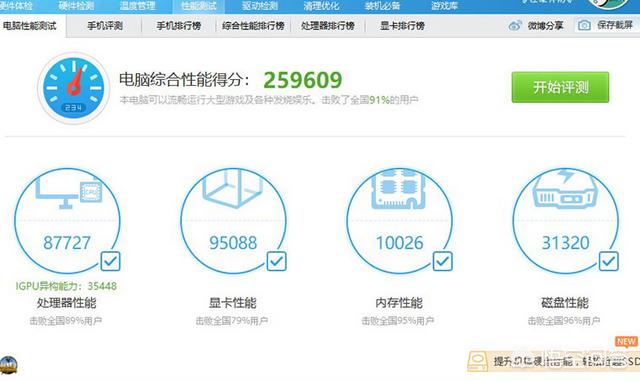Click the Weibo share icon

point(515,26)
